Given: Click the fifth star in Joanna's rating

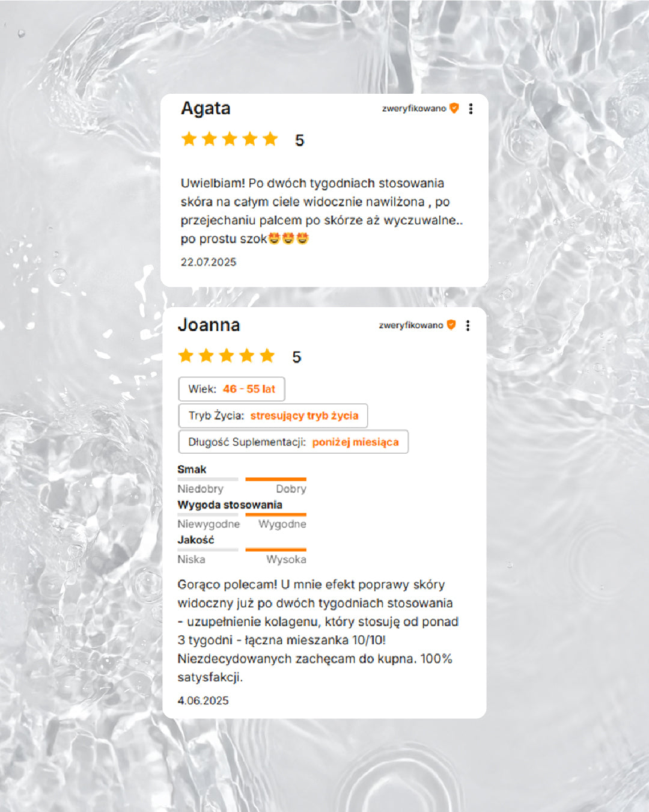Looking at the screenshot, I should click(x=267, y=356).
